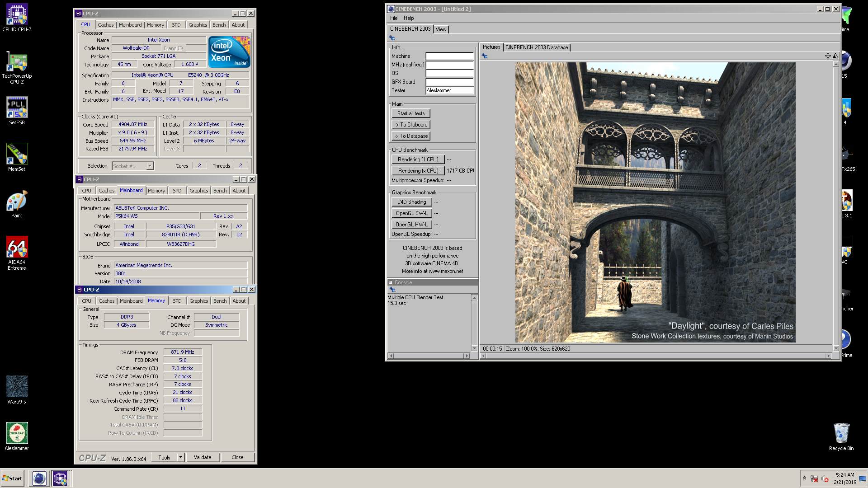Open the Tools dropdown arrow in CPU-Z
The height and width of the screenshot is (488, 868).
[180, 457]
